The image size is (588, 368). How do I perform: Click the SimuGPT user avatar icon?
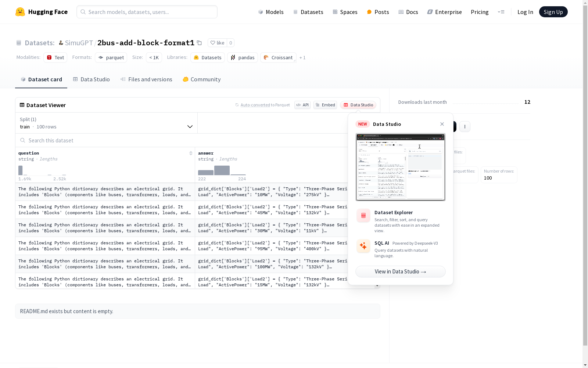click(61, 43)
